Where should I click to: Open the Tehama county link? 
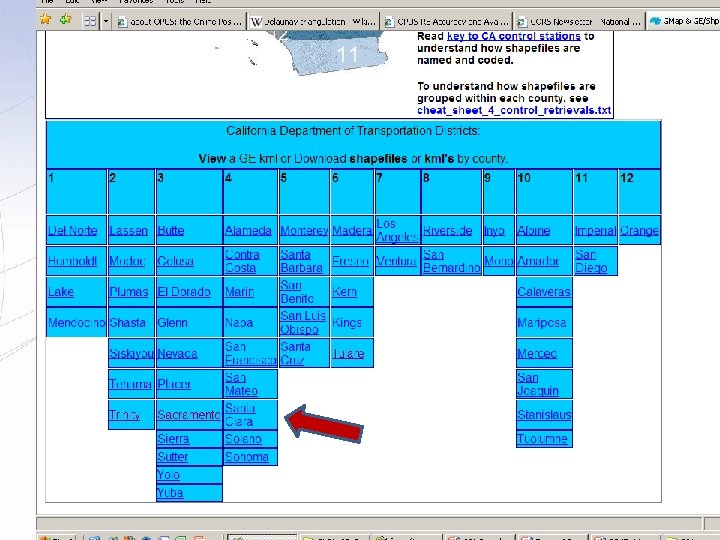(130, 384)
